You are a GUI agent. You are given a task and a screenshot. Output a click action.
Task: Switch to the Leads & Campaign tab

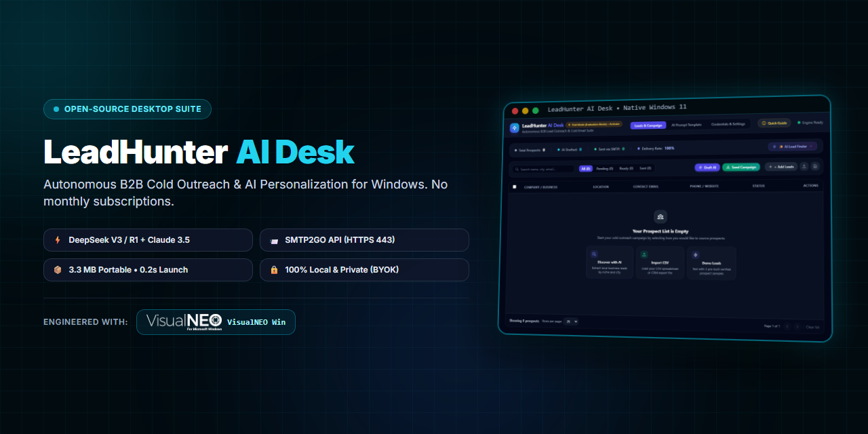click(x=648, y=125)
